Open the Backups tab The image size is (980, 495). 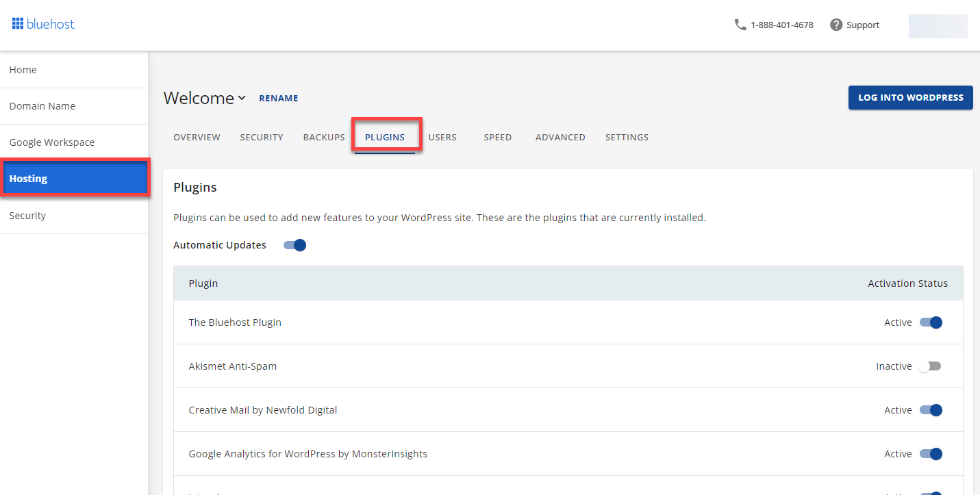323,137
